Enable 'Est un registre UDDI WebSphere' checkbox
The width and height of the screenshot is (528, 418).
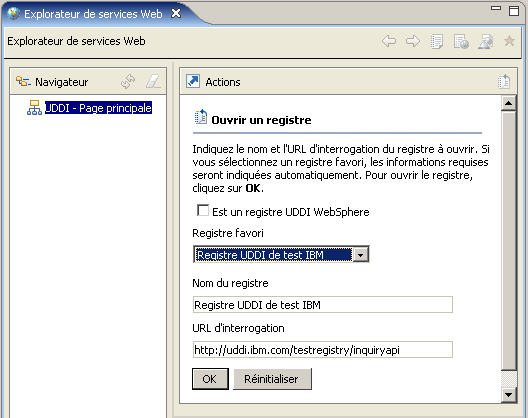(x=203, y=211)
